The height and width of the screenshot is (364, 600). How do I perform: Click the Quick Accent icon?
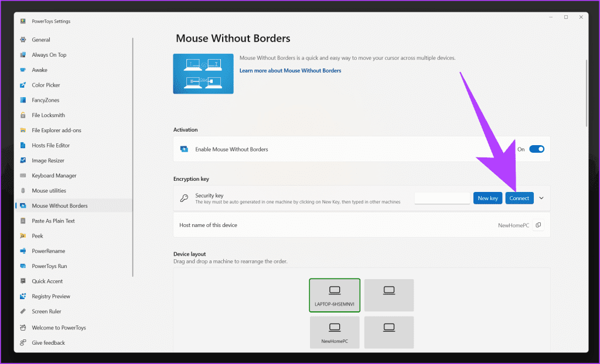point(23,281)
